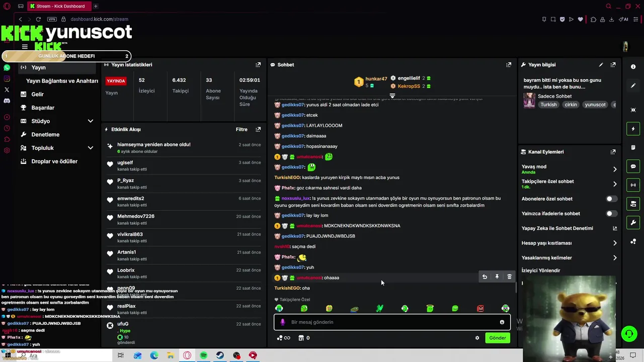Image resolution: width=644 pixels, height=362 pixels.
Task: Click gedikks07 username on LAYLAYLOOOOM message
Action: coord(293,126)
